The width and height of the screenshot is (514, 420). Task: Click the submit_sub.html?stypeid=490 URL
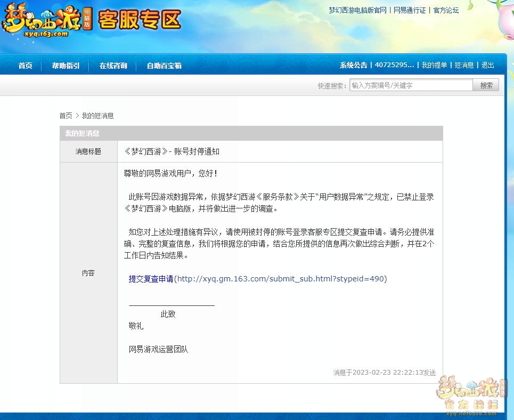280,279
